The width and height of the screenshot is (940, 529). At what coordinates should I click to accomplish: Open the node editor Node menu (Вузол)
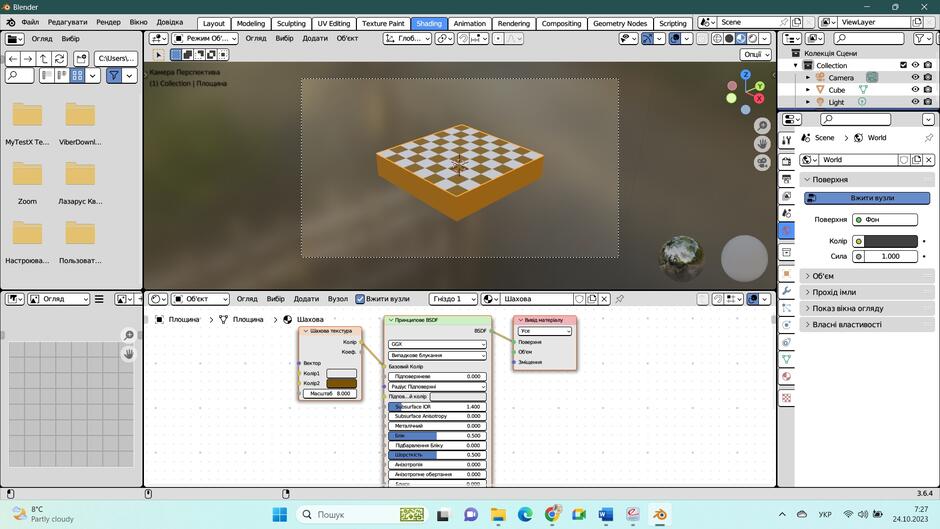point(338,299)
